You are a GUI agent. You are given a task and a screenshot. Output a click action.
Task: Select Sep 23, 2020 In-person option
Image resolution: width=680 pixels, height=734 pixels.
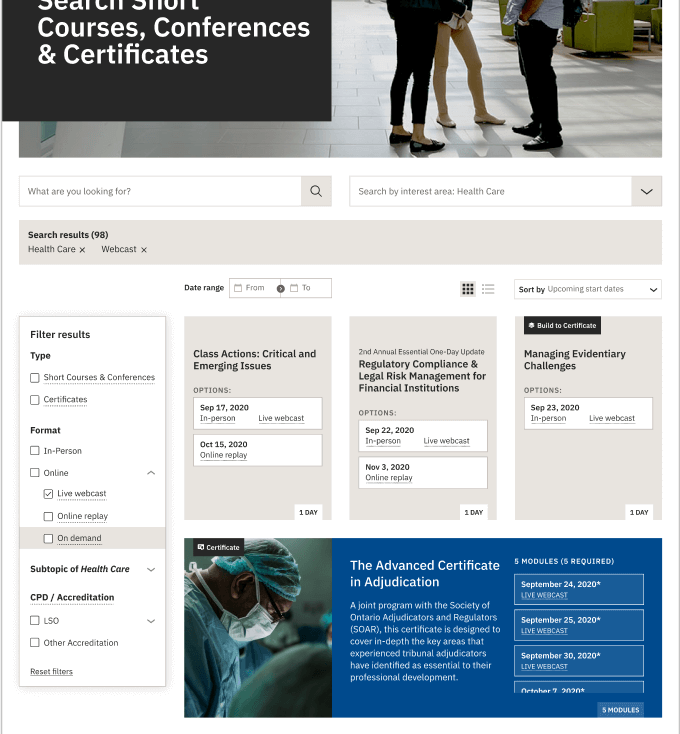click(548, 418)
